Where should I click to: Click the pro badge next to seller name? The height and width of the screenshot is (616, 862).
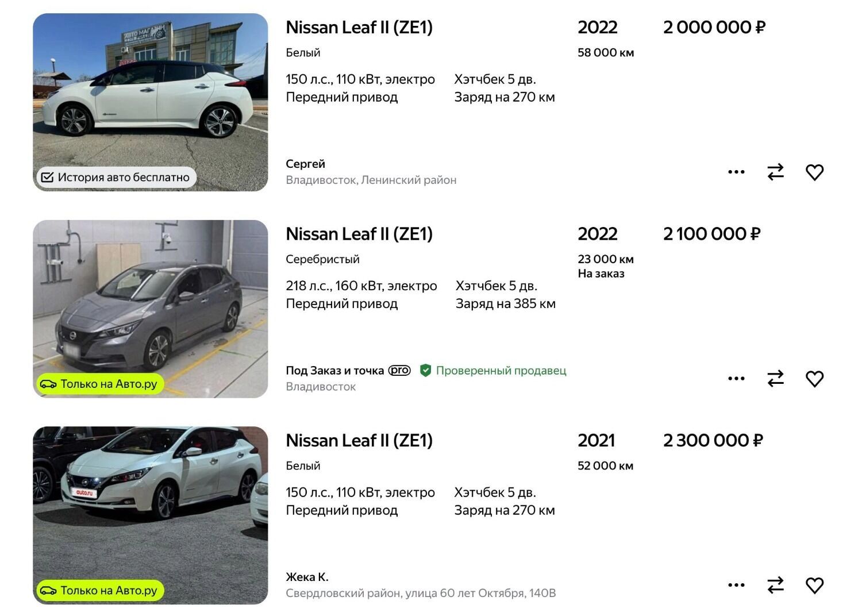(399, 371)
